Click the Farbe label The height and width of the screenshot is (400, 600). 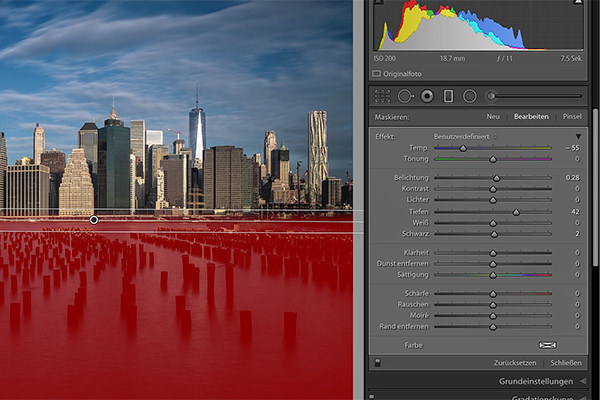tap(414, 345)
